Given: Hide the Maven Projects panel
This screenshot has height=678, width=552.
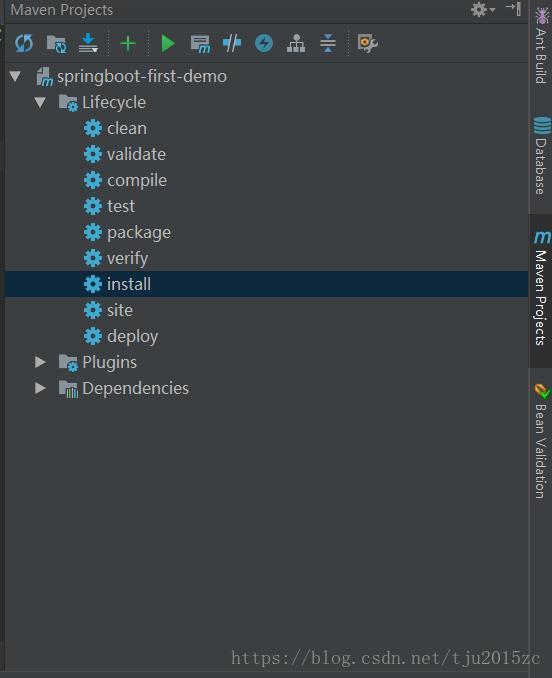Looking at the screenshot, I should (514, 9).
